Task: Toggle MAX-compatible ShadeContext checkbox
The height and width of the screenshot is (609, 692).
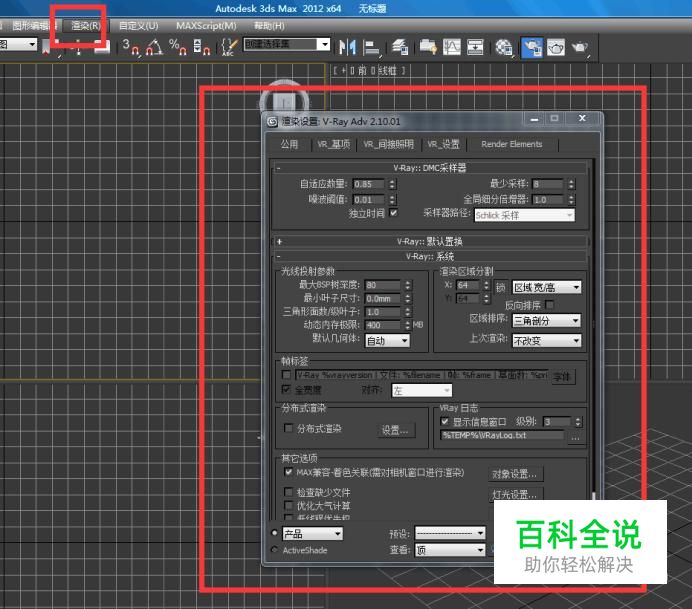Action: click(x=288, y=472)
